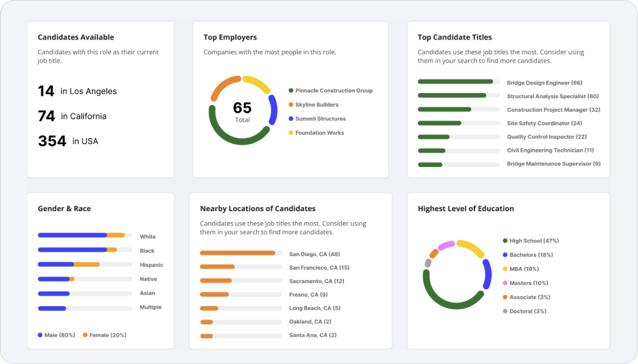
Task: Select the Hispanic row bar
Action: pos(68,265)
